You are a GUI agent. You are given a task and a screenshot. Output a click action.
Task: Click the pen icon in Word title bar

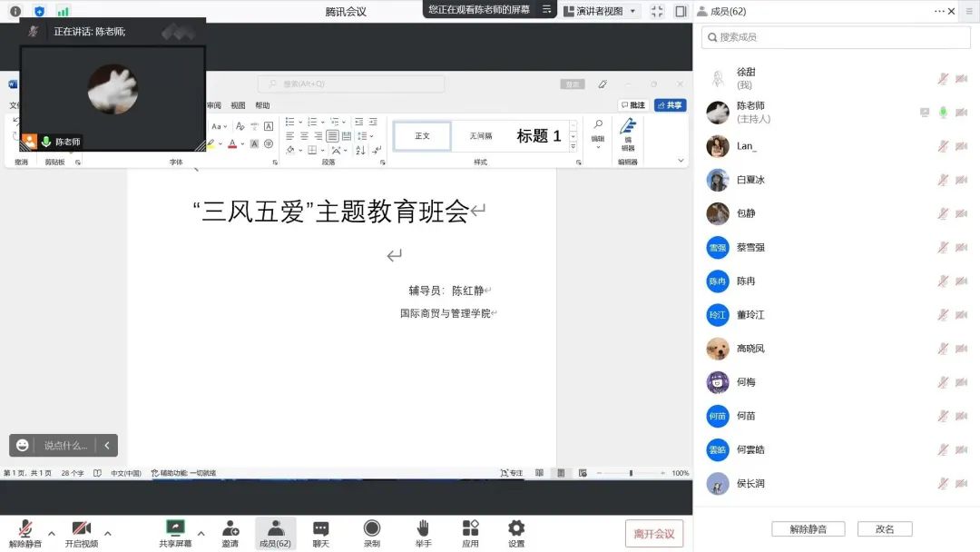tap(603, 84)
